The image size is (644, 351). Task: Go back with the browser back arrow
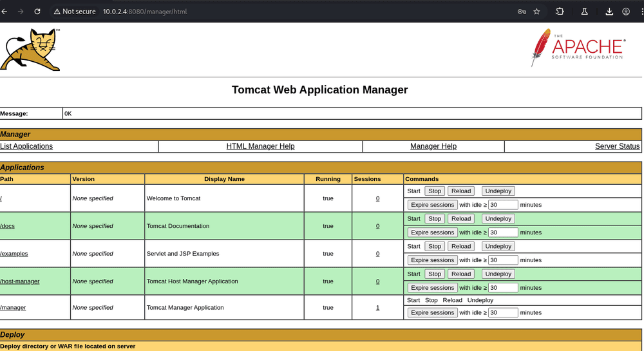[5, 12]
